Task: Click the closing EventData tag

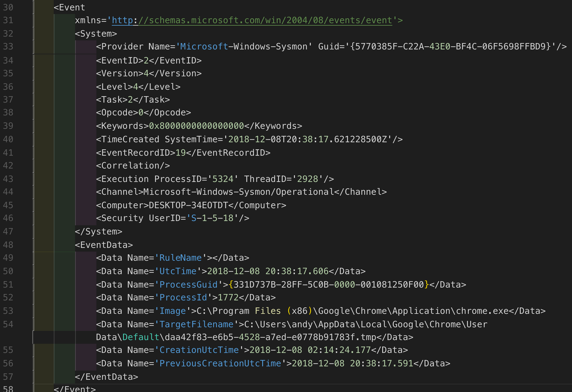Action: click(x=106, y=377)
